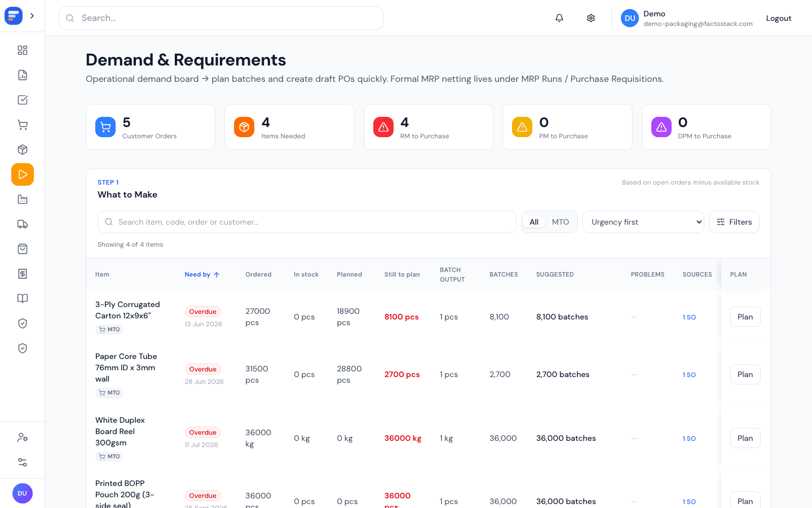The height and width of the screenshot is (508, 812).
Task: Click the MTO tag under 3-Ply Corrugated Carton
Action: point(109,330)
